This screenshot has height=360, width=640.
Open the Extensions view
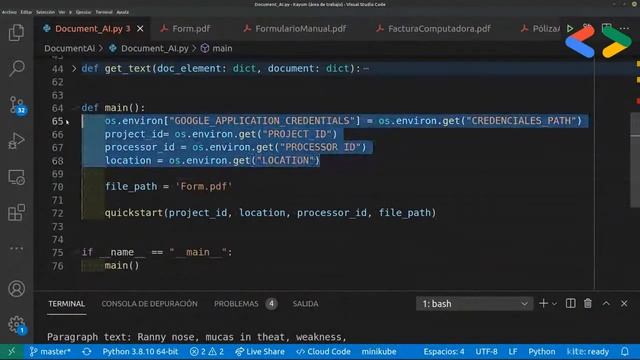point(16,213)
